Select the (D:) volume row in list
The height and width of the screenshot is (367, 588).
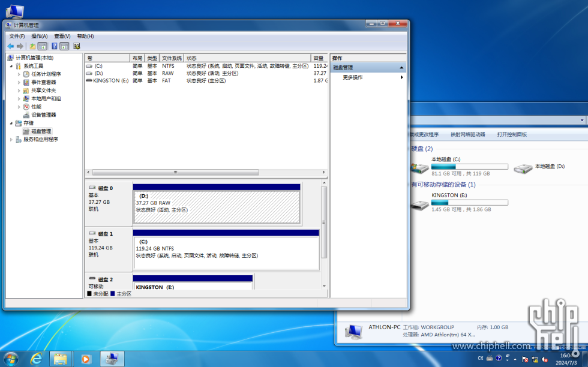click(206, 73)
